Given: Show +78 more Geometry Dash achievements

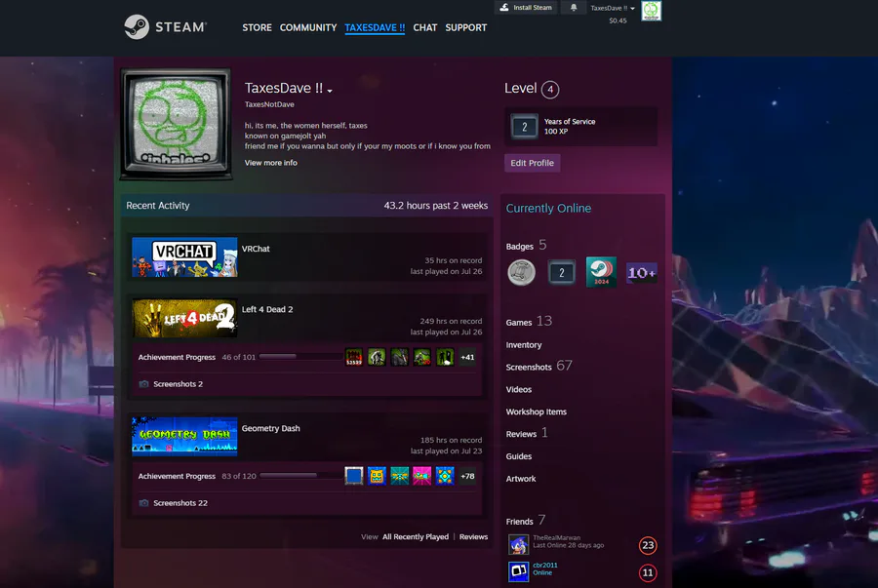Looking at the screenshot, I should tap(467, 476).
